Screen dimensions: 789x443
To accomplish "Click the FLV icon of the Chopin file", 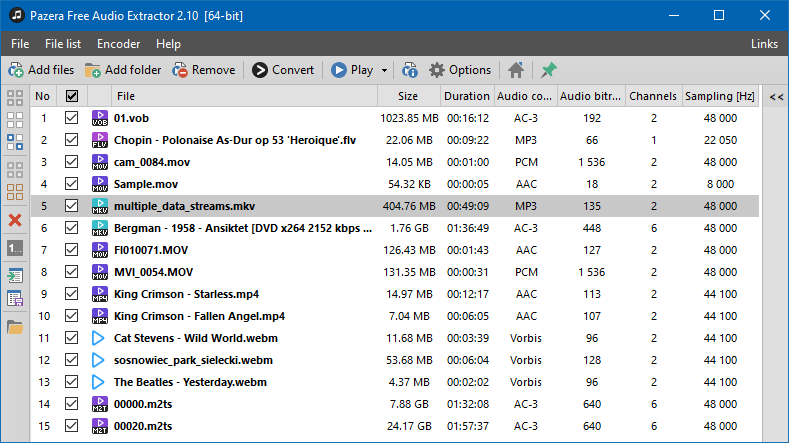I will [x=100, y=140].
